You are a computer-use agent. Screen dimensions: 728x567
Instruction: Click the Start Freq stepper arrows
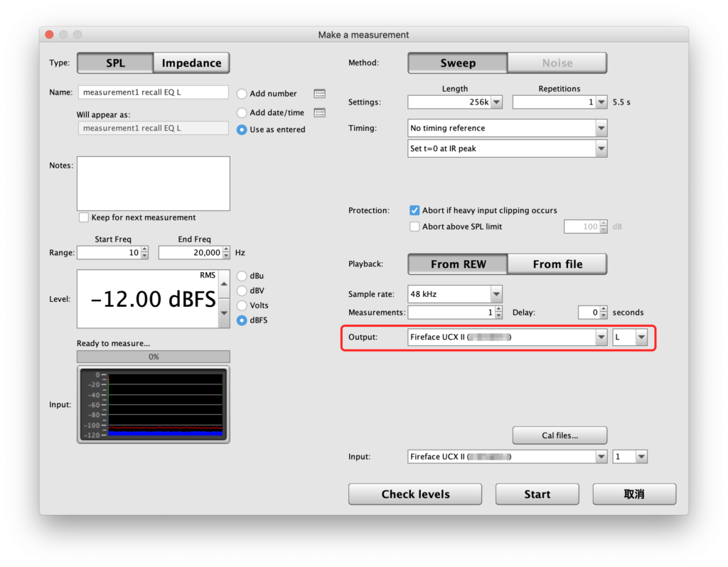click(x=144, y=253)
